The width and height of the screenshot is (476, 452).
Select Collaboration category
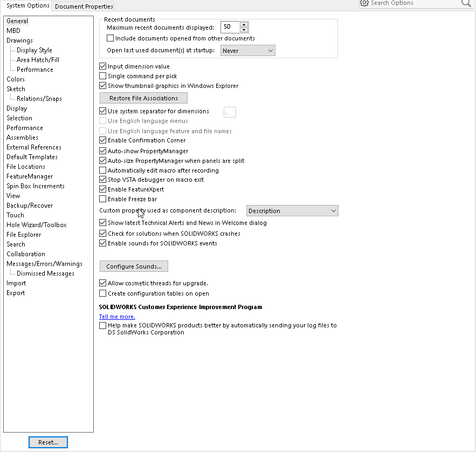(x=26, y=254)
